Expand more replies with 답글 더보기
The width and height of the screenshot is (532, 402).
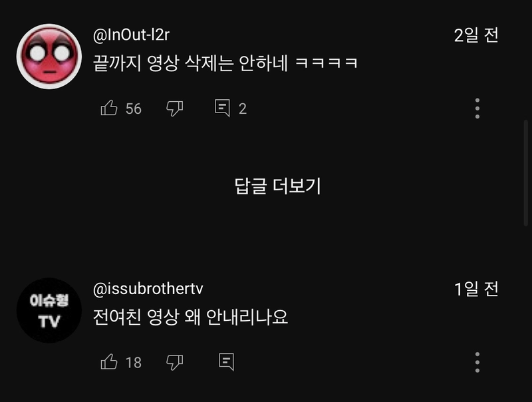point(277,186)
